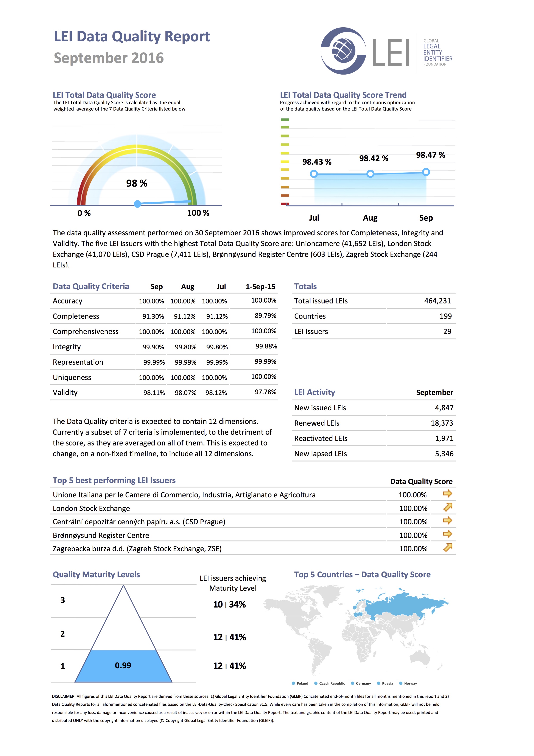Click the Jul data point on trend chart
Viewport: 534px width, 756px height.
click(314, 174)
